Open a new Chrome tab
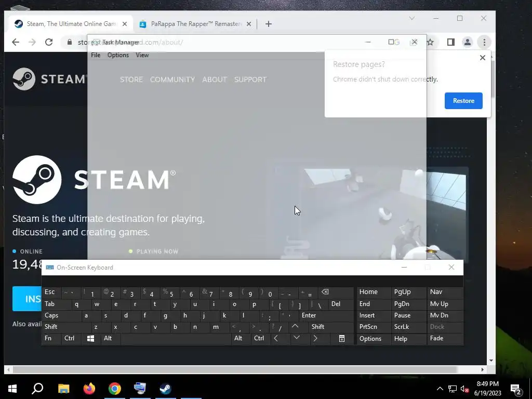This screenshot has height=399, width=532. 269,24
